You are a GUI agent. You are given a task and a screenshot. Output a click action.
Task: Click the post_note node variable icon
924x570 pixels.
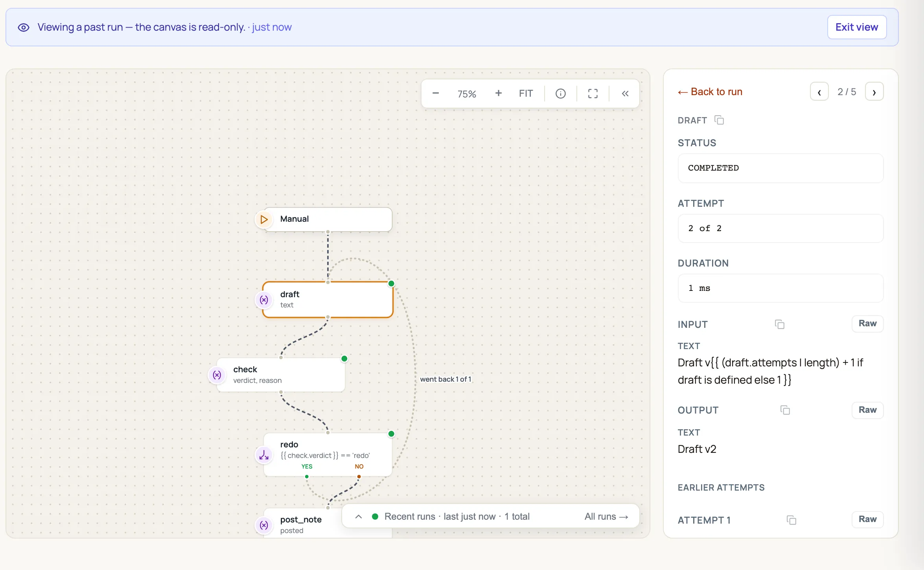(264, 525)
